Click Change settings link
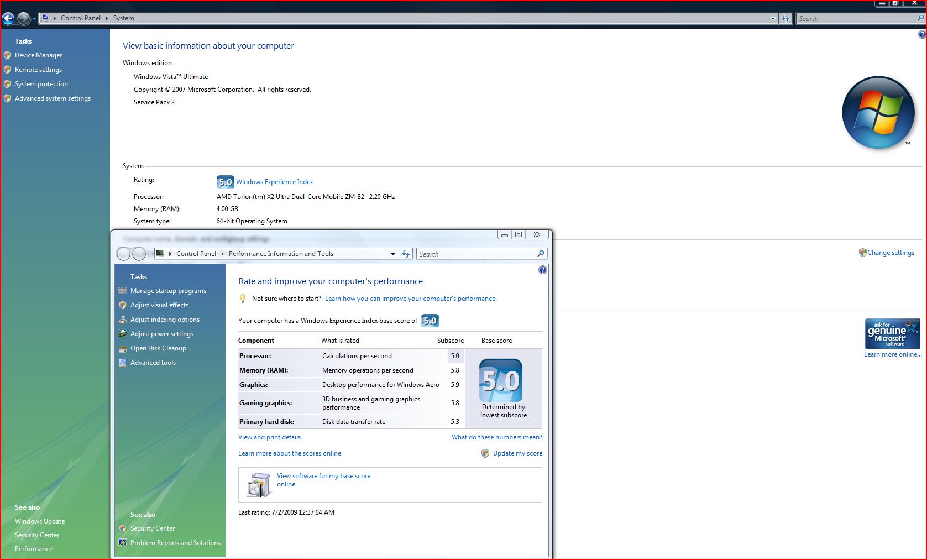 [891, 253]
